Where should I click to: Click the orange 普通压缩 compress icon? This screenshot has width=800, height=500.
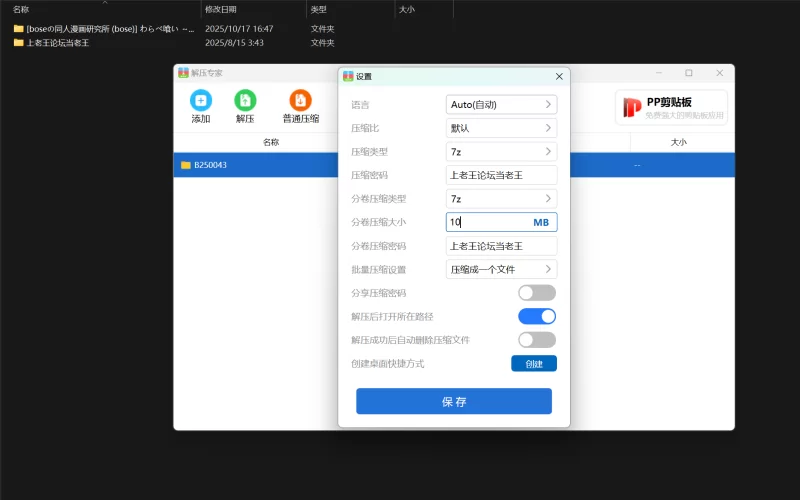click(300, 100)
